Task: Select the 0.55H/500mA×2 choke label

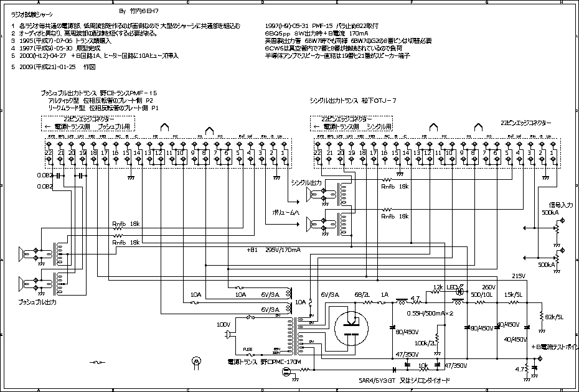Action: 430,314
